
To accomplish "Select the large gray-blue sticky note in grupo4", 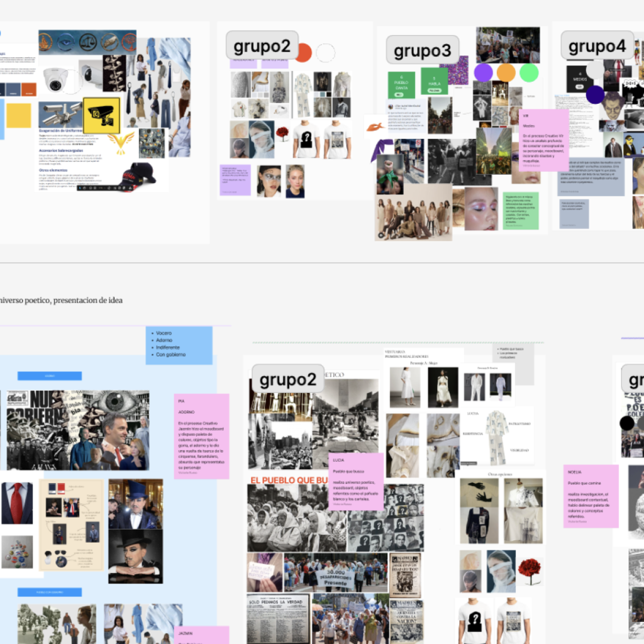I will pyautogui.click(x=591, y=176).
